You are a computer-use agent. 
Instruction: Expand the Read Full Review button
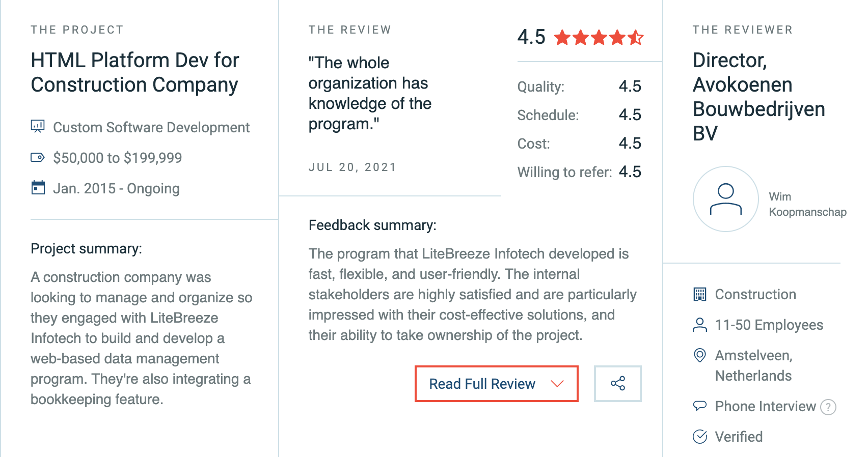[x=496, y=384]
